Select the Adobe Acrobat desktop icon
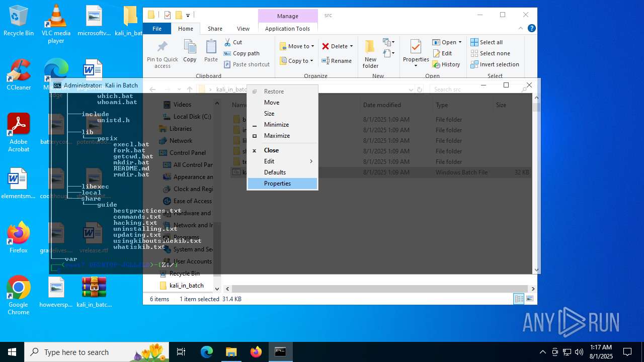This screenshot has width=644, height=362. (x=19, y=132)
